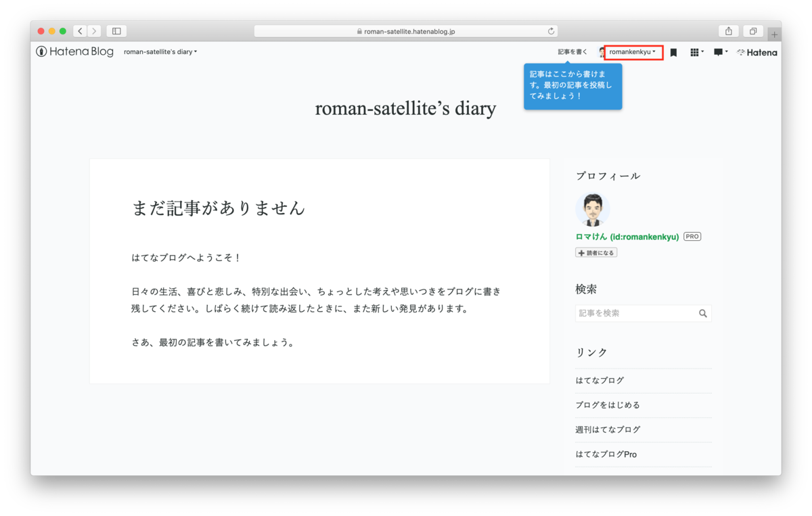This screenshot has height=516, width=812.
Task: Open the romankenkyu account dropdown
Action: tap(633, 52)
